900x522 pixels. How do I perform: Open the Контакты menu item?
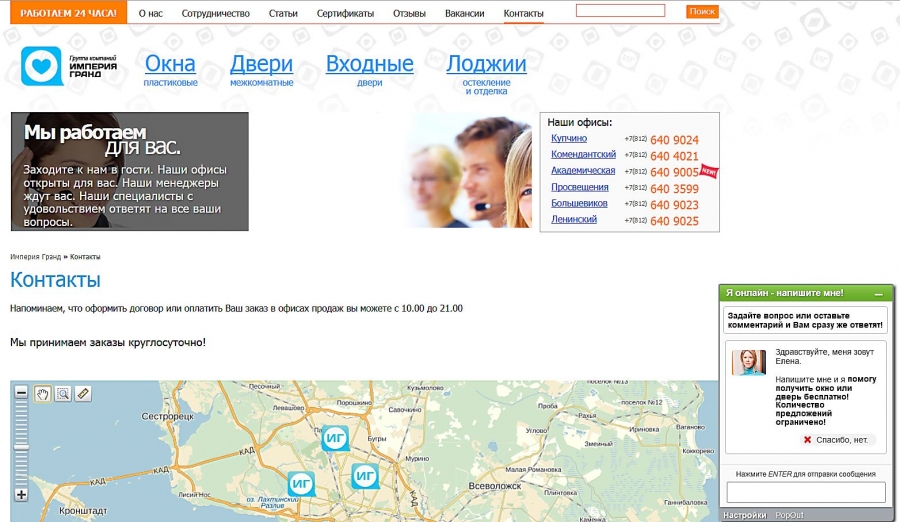(x=523, y=13)
